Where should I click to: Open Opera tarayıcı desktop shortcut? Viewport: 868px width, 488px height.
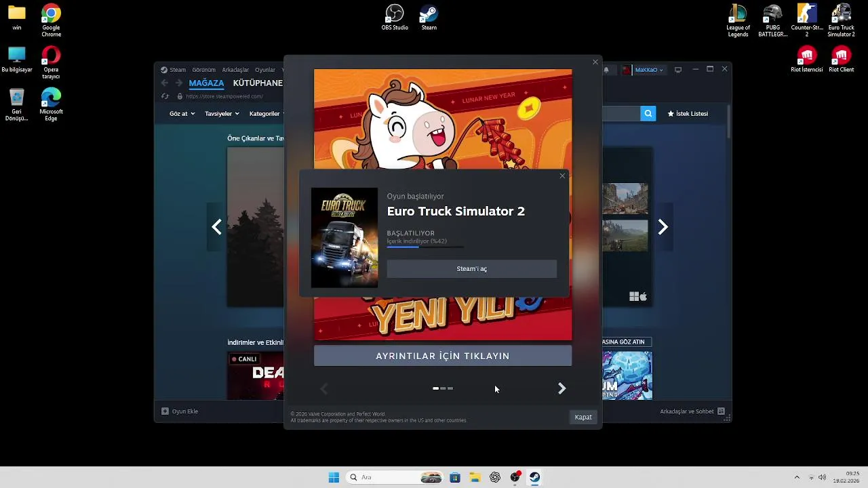click(x=51, y=63)
